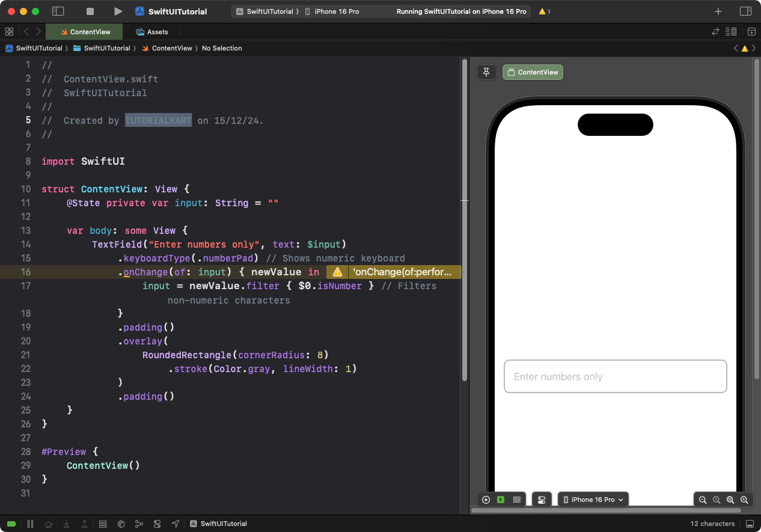This screenshot has width=761, height=532.
Task: Click the yellow warning triangle in the toolbar
Action: (x=542, y=11)
